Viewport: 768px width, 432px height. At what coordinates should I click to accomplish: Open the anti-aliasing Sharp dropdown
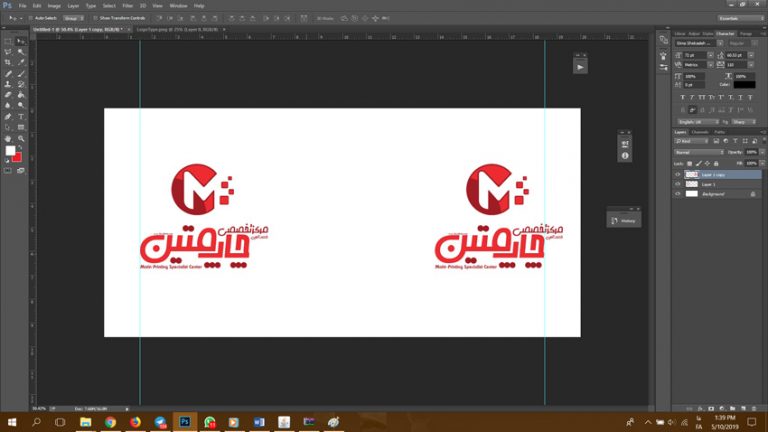pyautogui.click(x=744, y=122)
